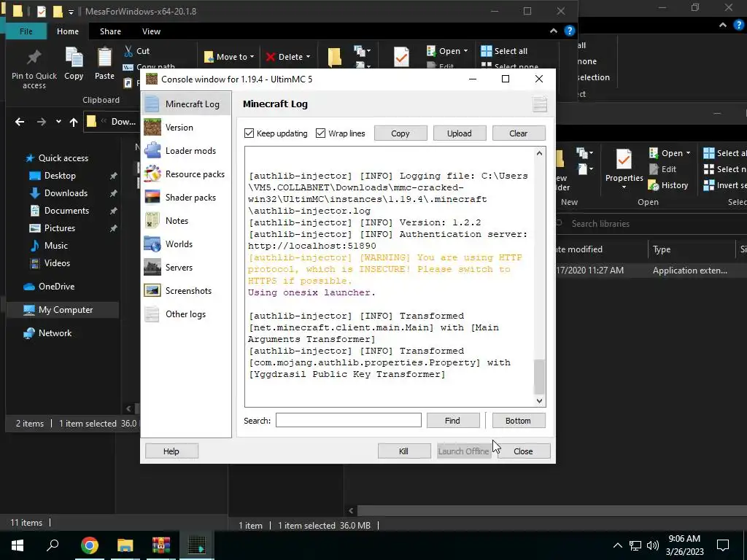This screenshot has width=747, height=560.
Task: Open the Loader mods page
Action: click(186, 150)
